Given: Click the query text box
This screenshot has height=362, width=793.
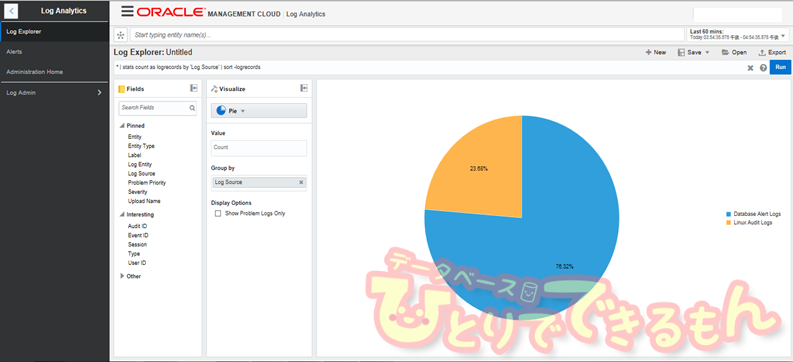Looking at the screenshot, I should click(x=430, y=67).
